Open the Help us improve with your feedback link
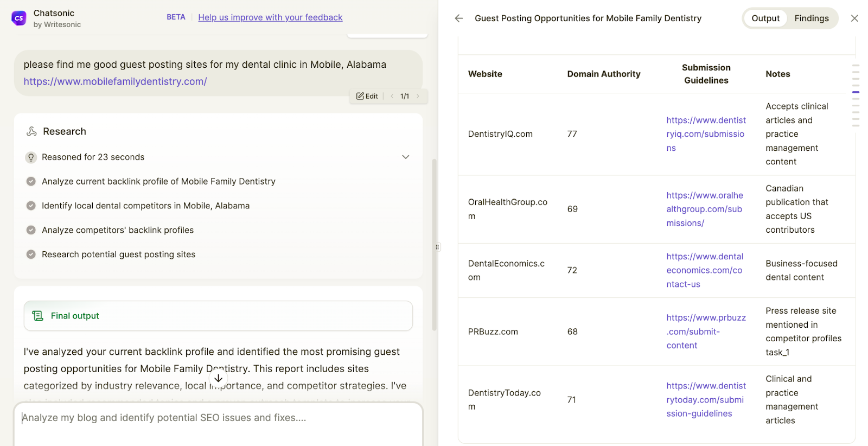868x446 pixels. tap(270, 17)
